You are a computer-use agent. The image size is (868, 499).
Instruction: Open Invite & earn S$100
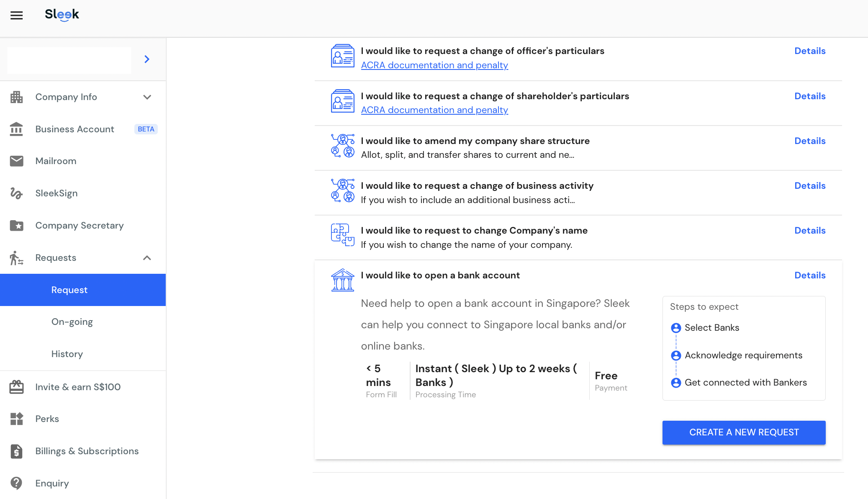click(78, 387)
